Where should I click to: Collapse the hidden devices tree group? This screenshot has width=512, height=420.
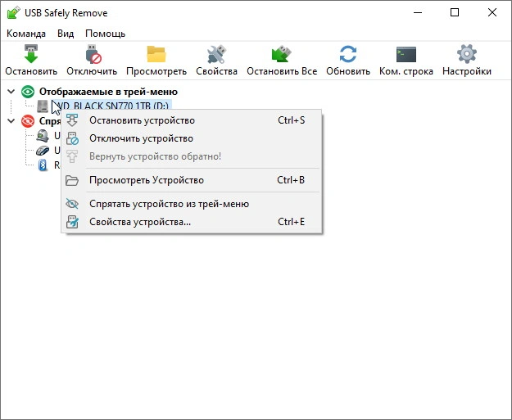point(11,121)
